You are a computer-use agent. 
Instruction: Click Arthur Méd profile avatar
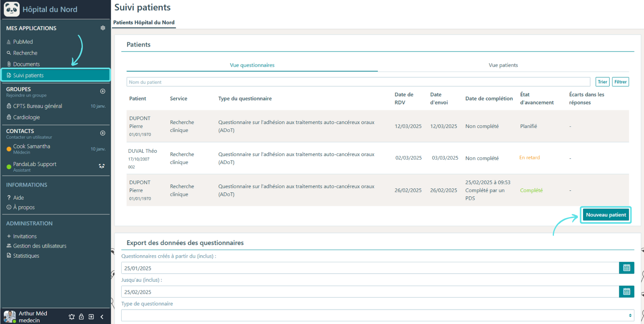pos(10,316)
